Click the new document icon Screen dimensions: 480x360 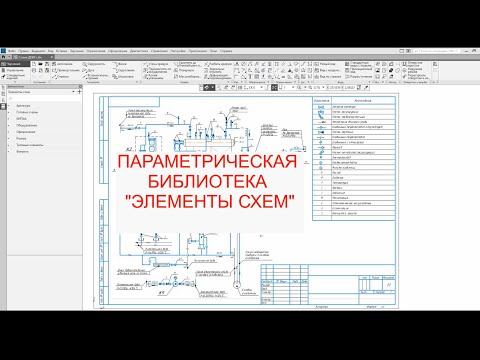(34, 64)
